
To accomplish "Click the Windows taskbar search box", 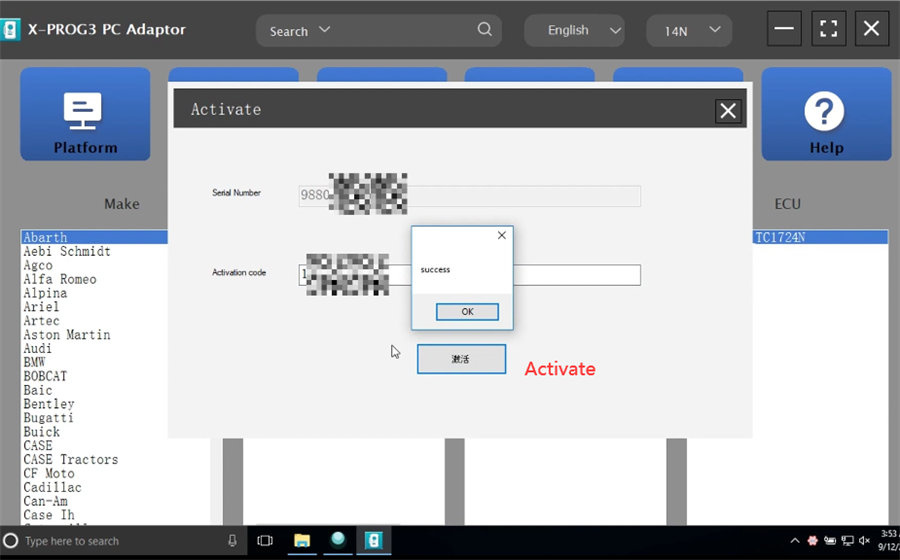I will point(123,541).
